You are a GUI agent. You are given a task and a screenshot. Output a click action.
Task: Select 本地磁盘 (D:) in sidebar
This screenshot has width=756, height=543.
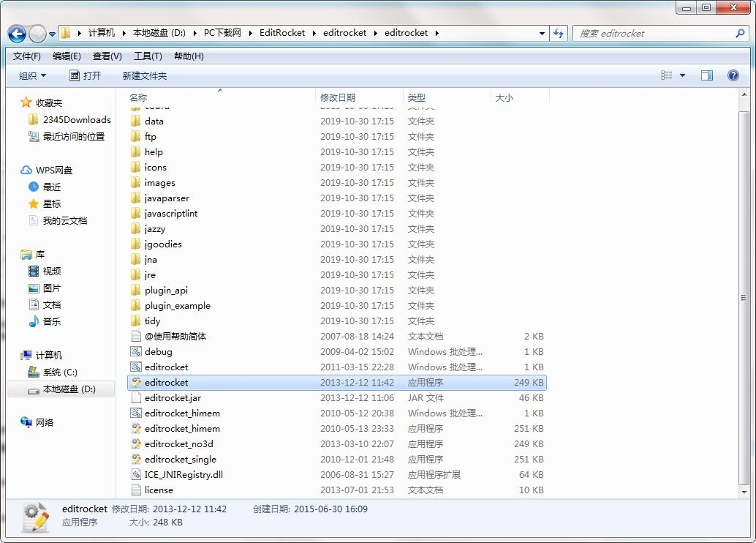point(61,389)
